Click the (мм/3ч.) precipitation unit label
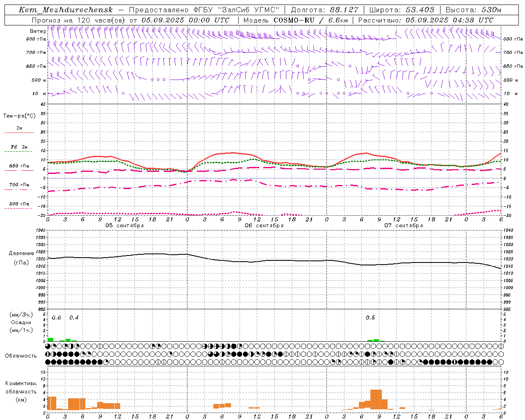The width and height of the screenshot is (525, 420). (x=21, y=315)
